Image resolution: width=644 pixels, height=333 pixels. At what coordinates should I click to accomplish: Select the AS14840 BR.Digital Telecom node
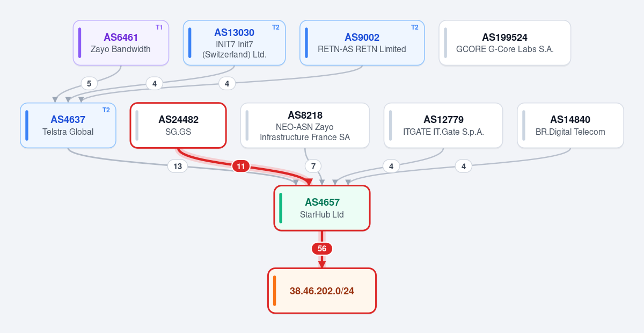coord(570,125)
